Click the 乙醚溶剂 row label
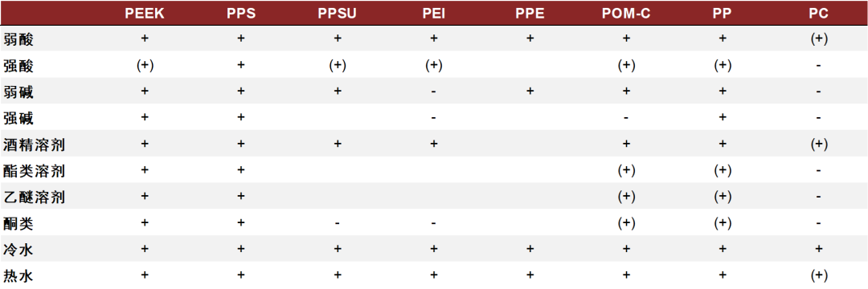Screen dimensions: 868x289 tap(34, 197)
